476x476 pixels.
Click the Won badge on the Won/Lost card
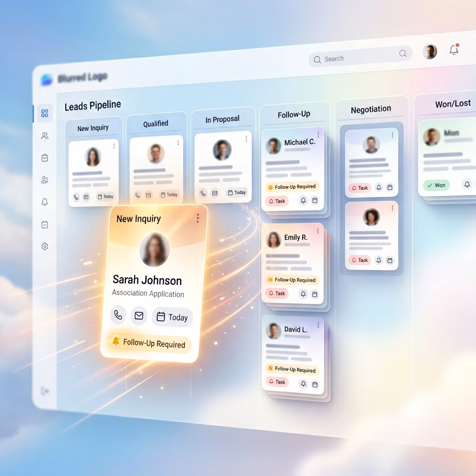click(436, 185)
